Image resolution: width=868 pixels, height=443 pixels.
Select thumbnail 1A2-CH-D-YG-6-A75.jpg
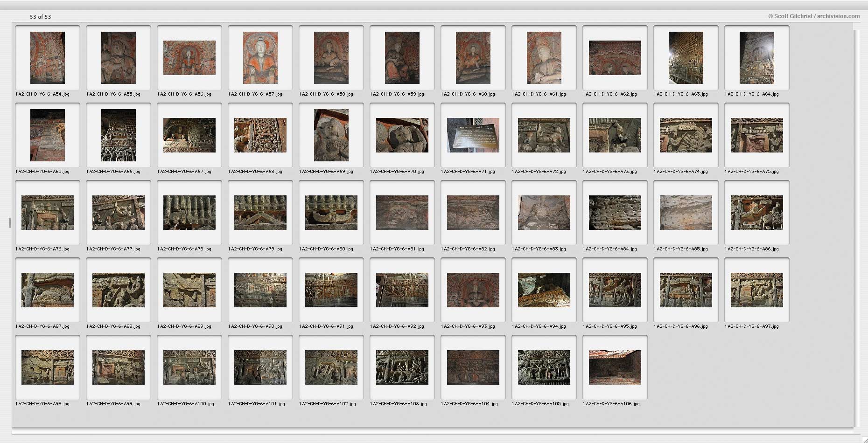pos(757,135)
